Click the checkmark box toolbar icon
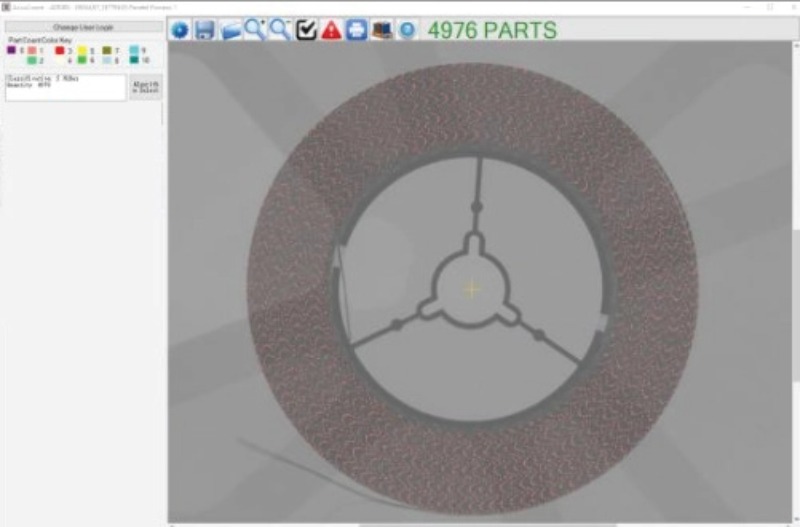Screen dimensions: 800x527 (307, 30)
